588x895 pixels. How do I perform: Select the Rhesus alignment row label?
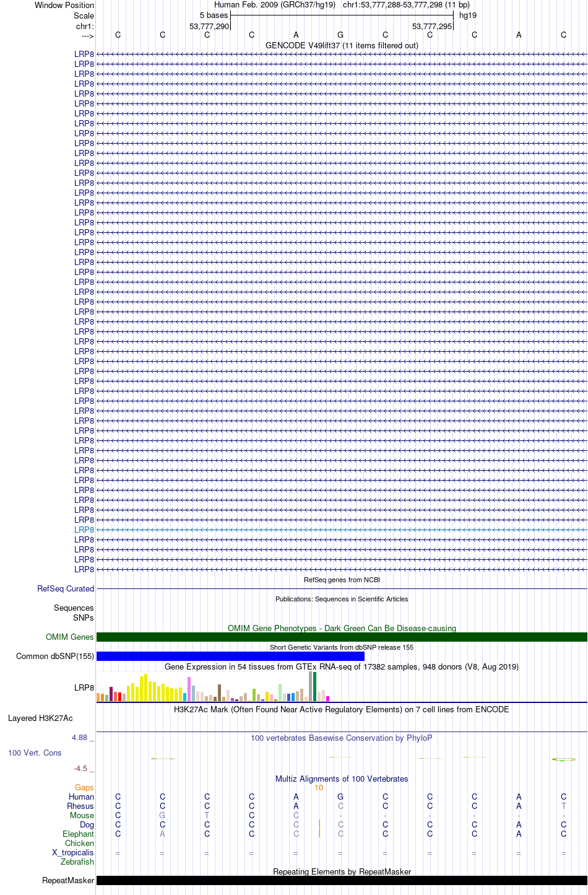coord(80,806)
